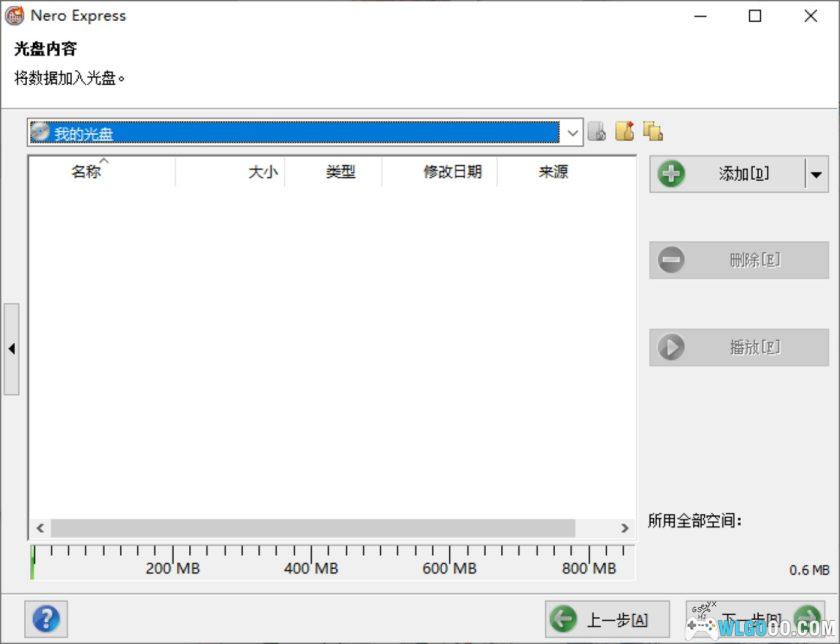Click the new folder icon
This screenshot has height=644, width=840.
[625, 131]
